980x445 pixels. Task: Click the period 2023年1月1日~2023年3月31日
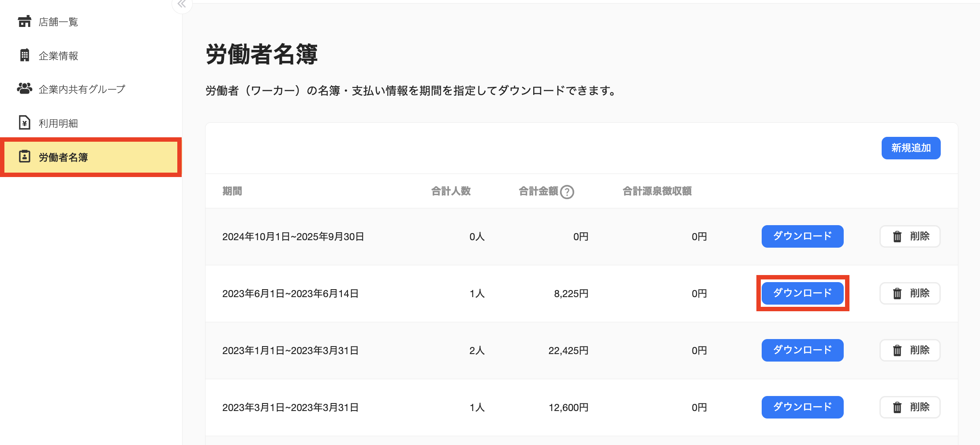tap(291, 351)
